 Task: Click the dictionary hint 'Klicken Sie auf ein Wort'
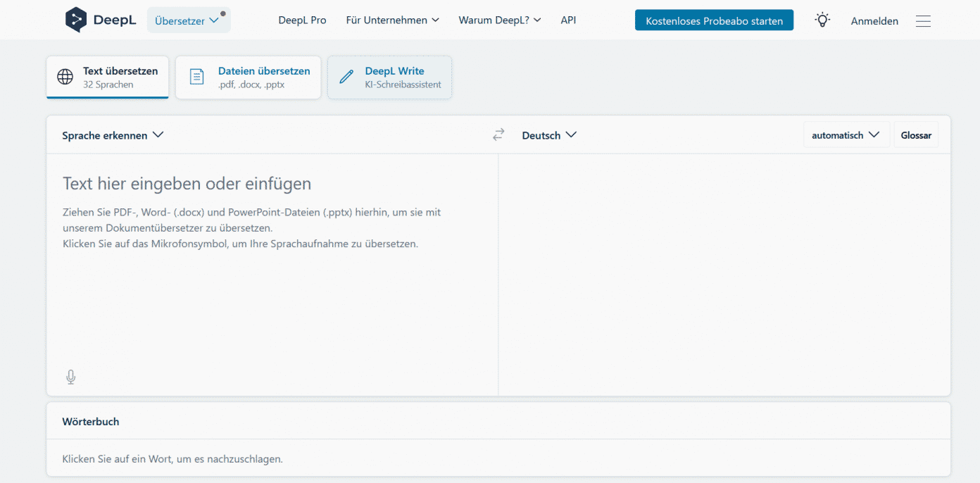point(172,458)
